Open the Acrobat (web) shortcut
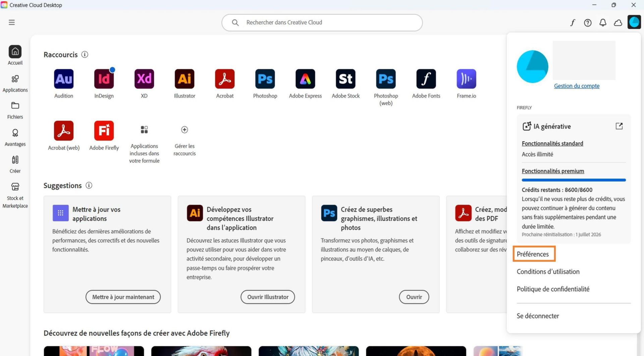644x356 pixels. point(64,131)
